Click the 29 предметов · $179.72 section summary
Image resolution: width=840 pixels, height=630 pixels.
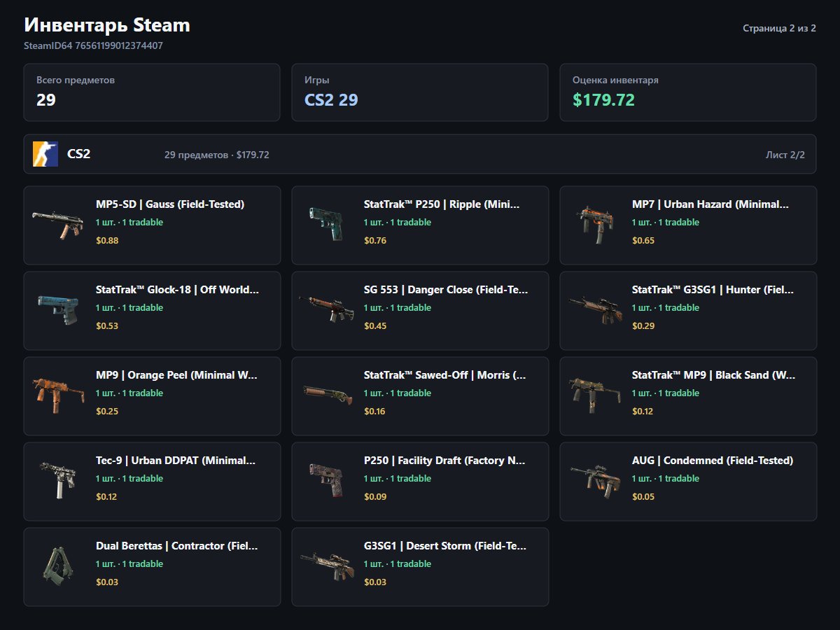[217, 155]
